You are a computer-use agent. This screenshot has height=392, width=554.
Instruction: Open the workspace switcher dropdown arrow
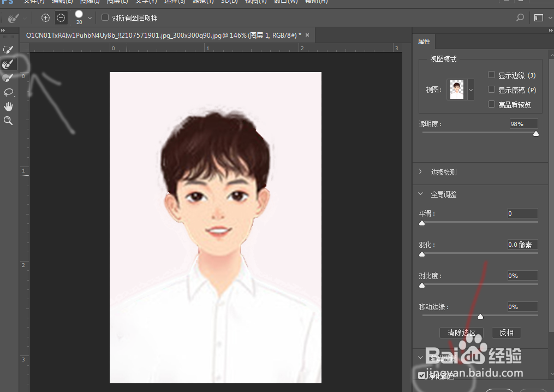point(551,17)
